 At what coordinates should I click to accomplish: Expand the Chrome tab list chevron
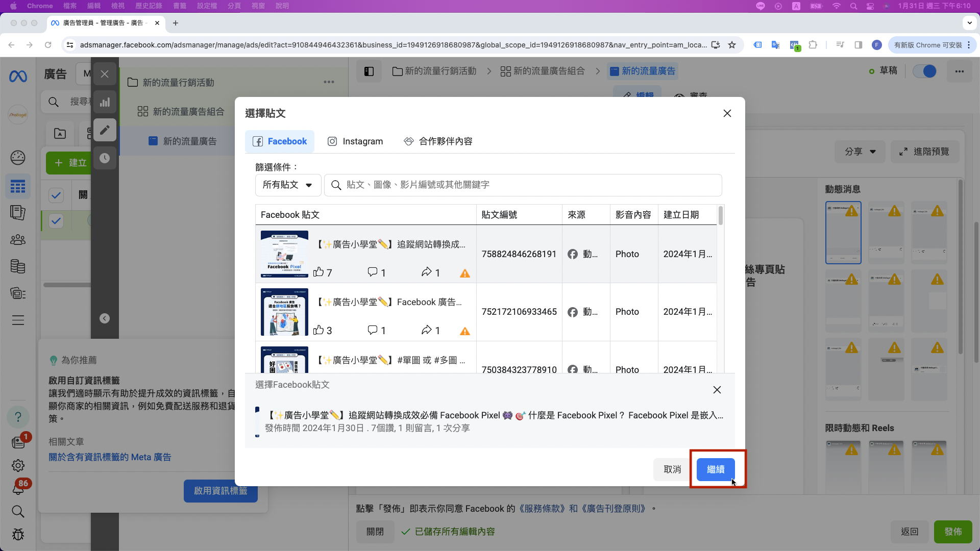(969, 23)
